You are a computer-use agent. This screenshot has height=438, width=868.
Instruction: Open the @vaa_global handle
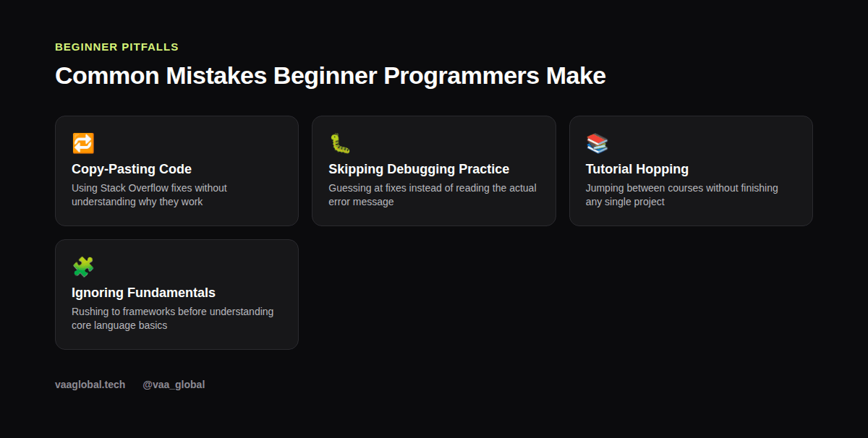[174, 385]
